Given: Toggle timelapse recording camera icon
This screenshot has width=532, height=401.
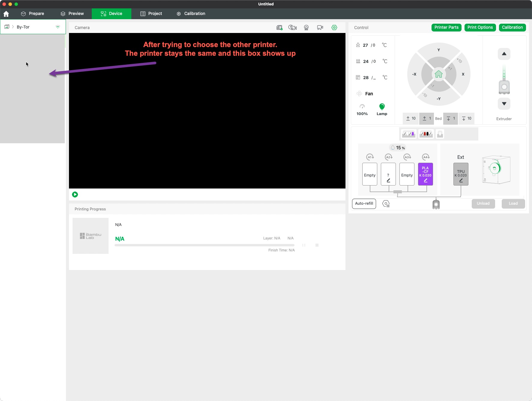Looking at the screenshot, I should (292, 28).
